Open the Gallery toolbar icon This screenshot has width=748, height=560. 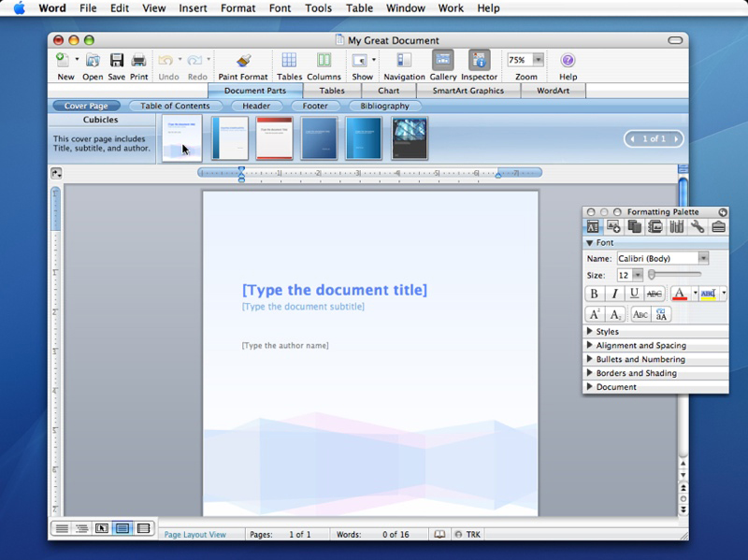tap(442, 62)
